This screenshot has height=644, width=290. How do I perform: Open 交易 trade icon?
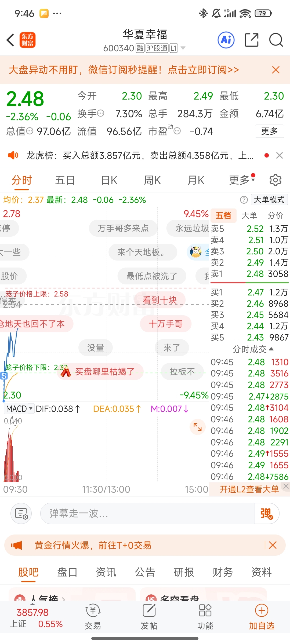[x=93, y=617]
